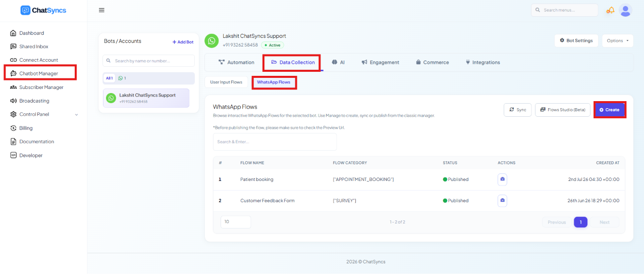Expand the Control Panel menu
The image size is (644, 274).
[43, 114]
